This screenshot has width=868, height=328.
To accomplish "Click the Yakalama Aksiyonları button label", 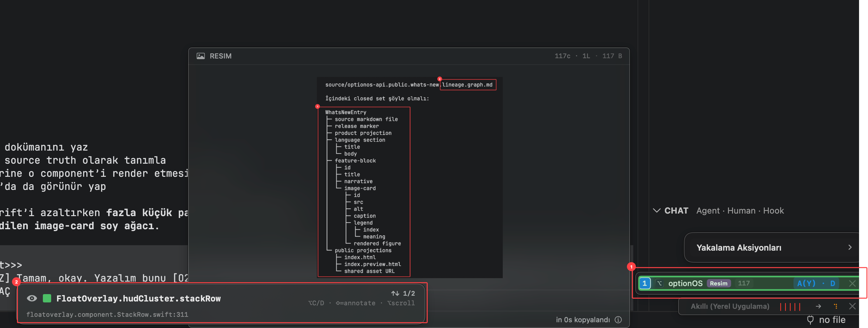I will pos(738,247).
